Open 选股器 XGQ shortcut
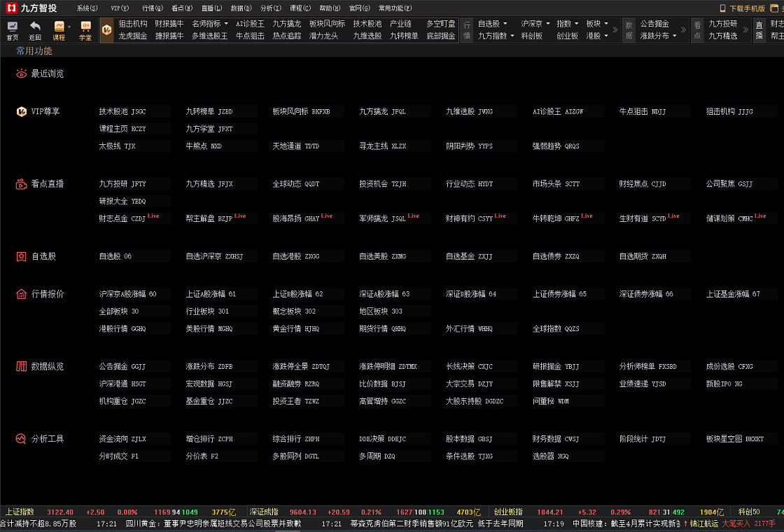Viewport: 784px width, 532px height. (x=568, y=456)
